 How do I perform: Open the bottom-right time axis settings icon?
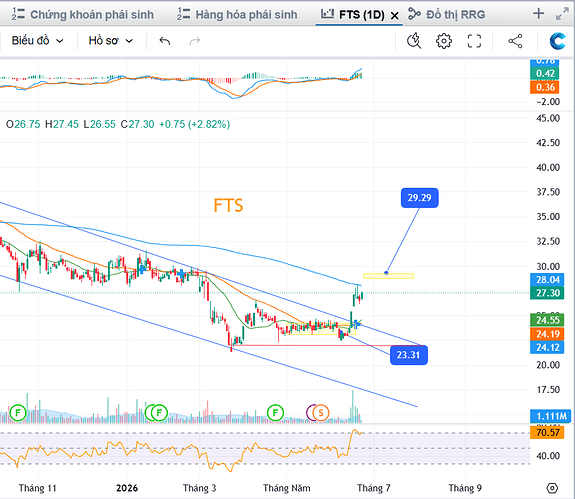pos(552,488)
